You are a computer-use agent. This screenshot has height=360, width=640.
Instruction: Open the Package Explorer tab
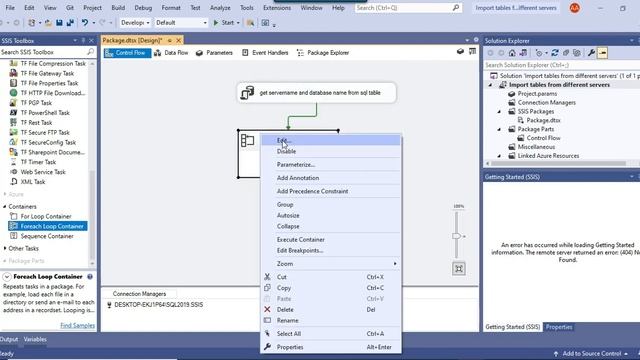click(x=323, y=53)
